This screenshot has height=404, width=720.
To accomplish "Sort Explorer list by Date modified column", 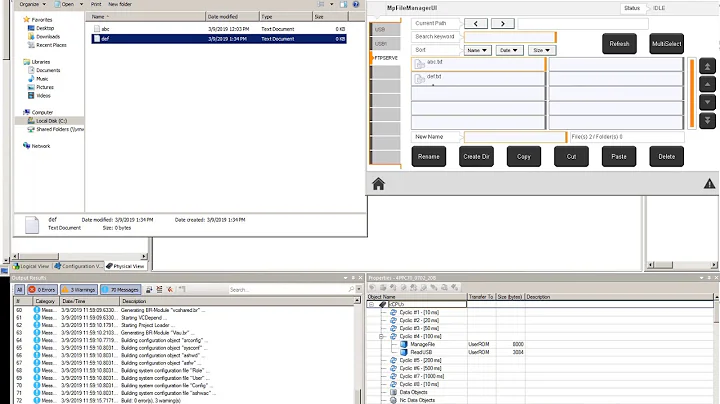I will click(x=232, y=17).
